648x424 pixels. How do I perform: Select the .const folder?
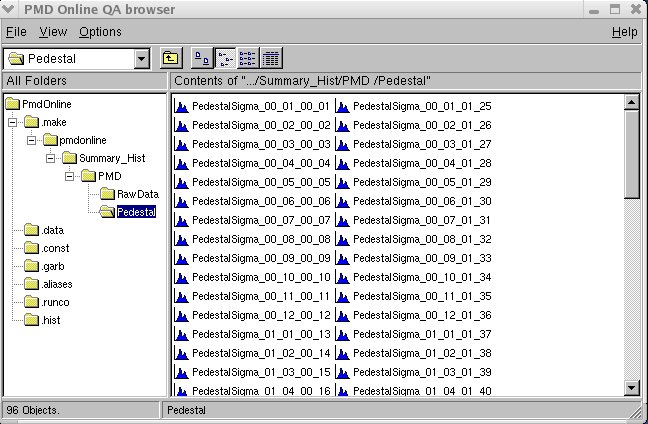(47, 248)
